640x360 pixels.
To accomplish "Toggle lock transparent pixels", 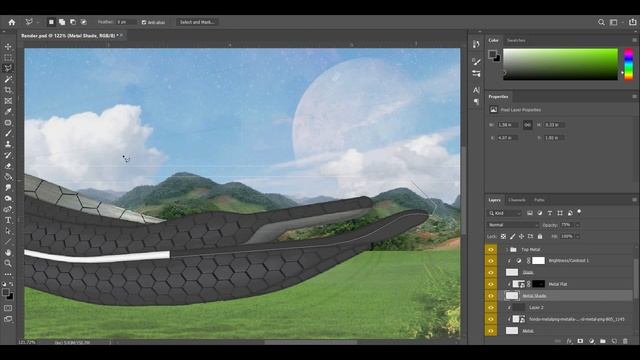I will (x=503, y=236).
